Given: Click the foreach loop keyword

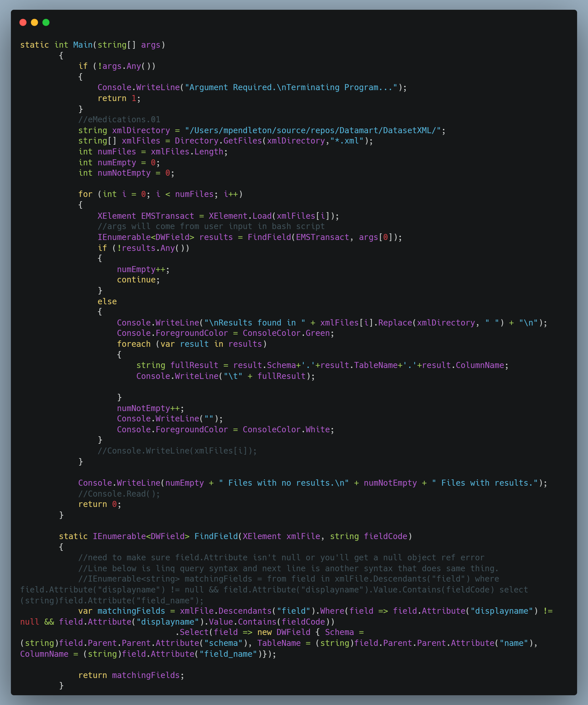Looking at the screenshot, I should [134, 344].
